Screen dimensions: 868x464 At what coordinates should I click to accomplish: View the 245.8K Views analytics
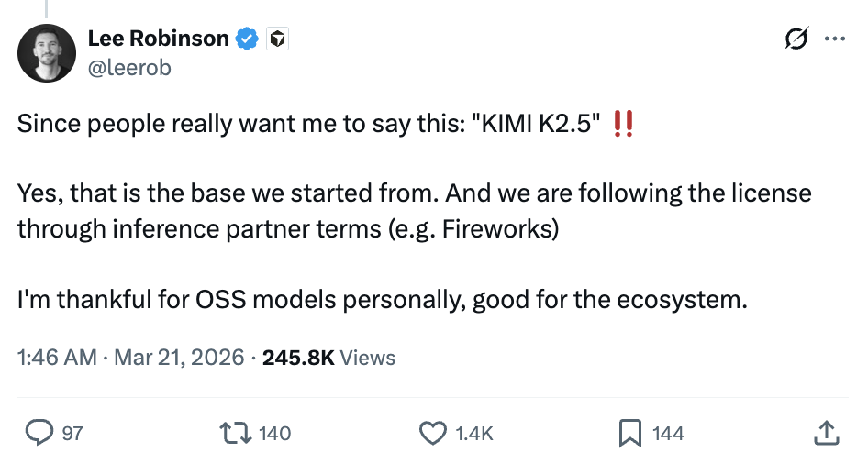328,358
